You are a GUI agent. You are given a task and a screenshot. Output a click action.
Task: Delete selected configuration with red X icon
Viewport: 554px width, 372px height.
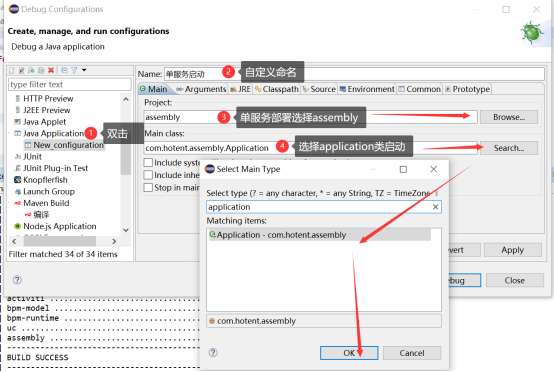tap(51, 70)
